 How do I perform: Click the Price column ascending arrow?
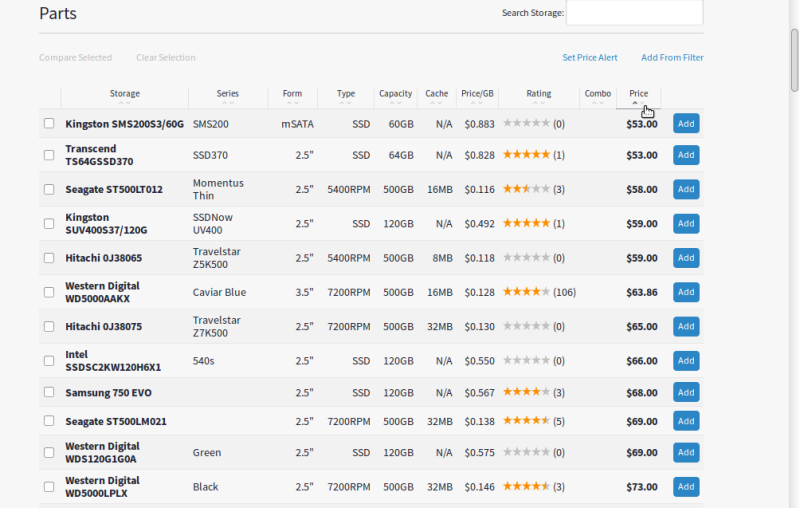coord(635,103)
